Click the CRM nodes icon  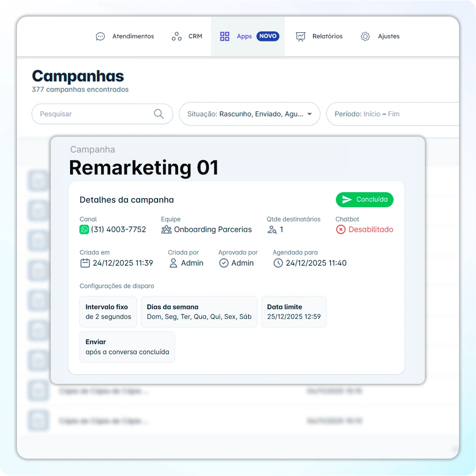pyautogui.click(x=176, y=37)
